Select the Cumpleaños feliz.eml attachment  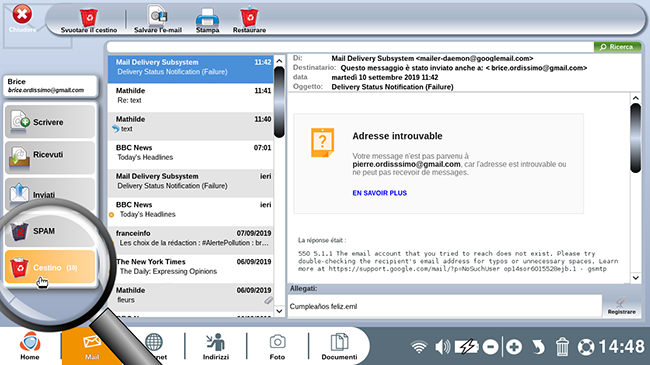tap(323, 307)
